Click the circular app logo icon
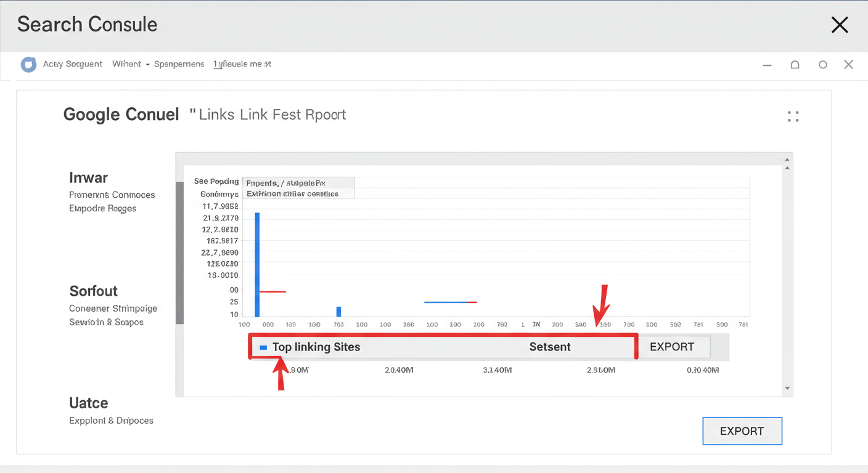The width and height of the screenshot is (868, 473). coord(28,64)
